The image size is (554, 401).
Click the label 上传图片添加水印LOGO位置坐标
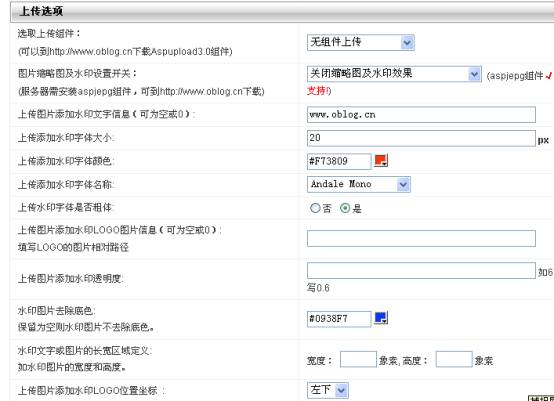click(91, 391)
